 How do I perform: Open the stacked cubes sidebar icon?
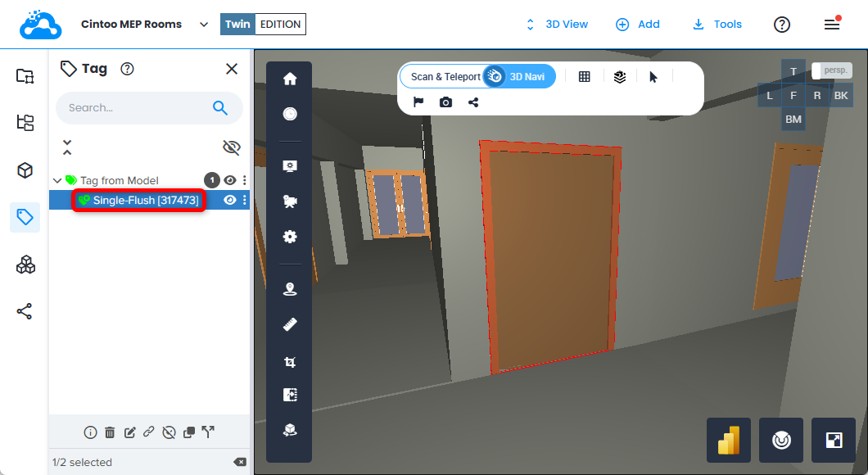pyautogui.click(x=25, y=265)
